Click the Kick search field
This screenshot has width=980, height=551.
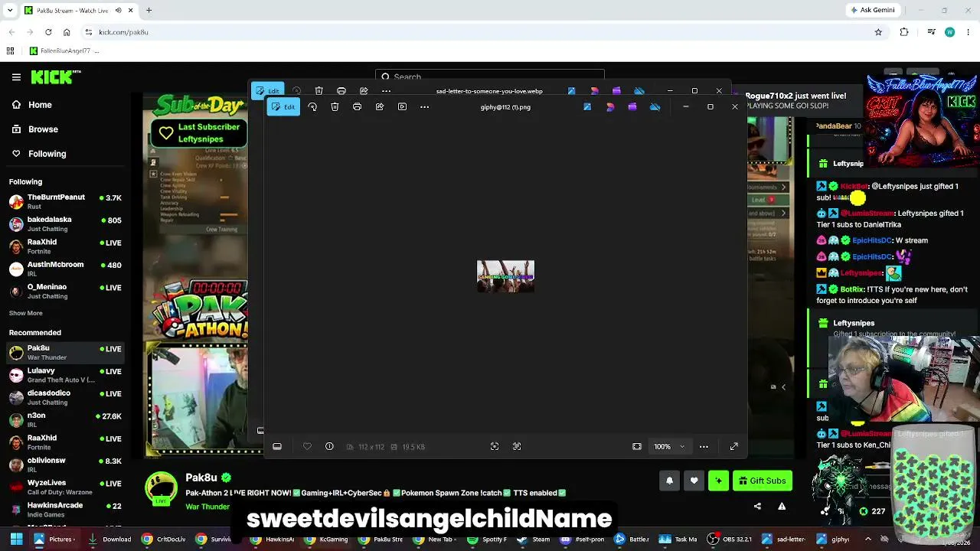[x=490, y=77]
